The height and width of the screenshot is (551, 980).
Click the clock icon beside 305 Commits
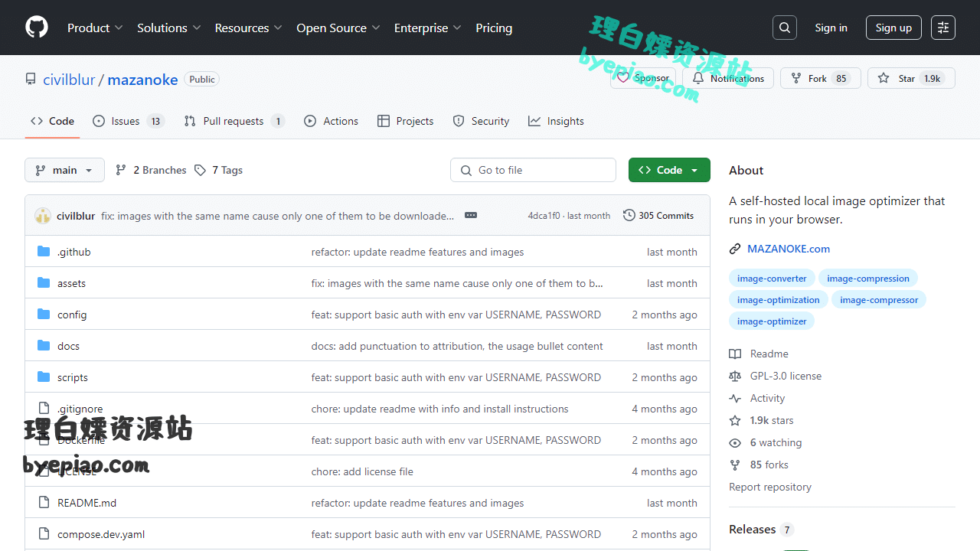[629, 216]
